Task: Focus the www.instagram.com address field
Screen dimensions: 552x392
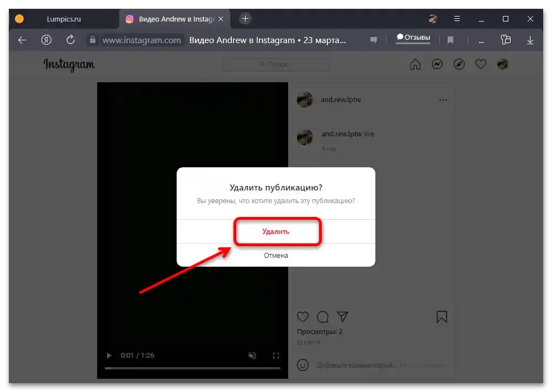Action: tap(141, 40)
